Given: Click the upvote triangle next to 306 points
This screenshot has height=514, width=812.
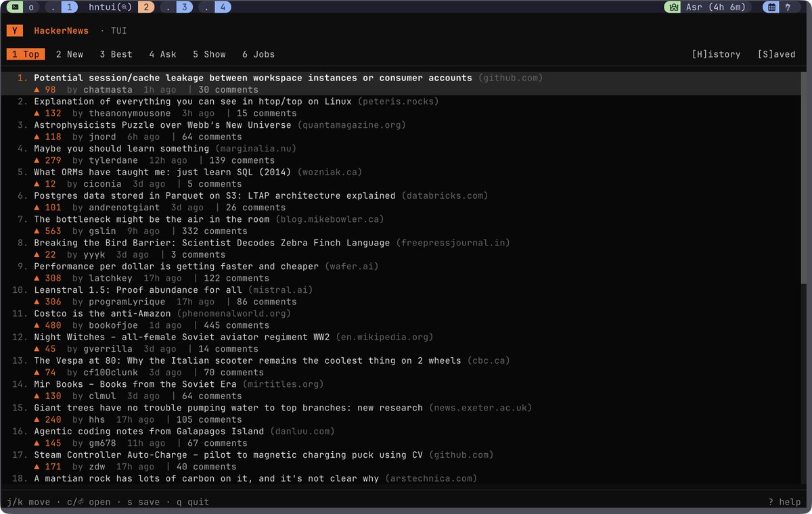Looking at the screenshot, I should [x=37, y=302].
